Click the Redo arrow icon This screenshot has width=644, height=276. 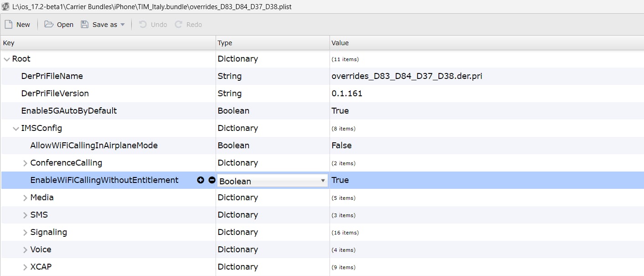coord(179,24)
